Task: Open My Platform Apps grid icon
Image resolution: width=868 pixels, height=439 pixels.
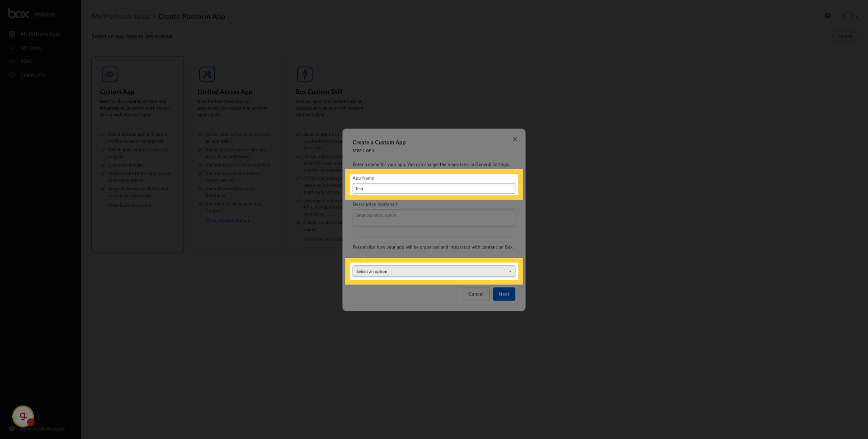Action: [11, 34]
